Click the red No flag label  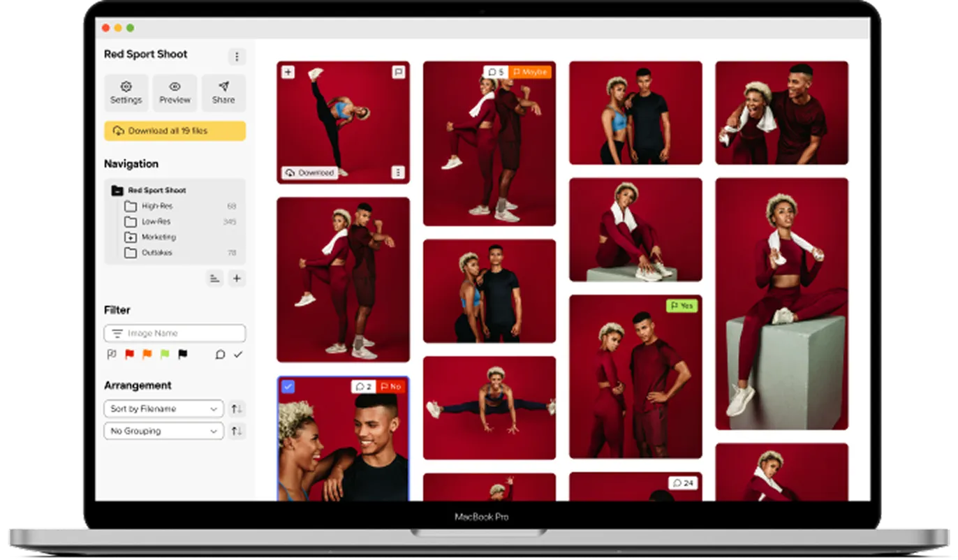(x=391, y=386)
